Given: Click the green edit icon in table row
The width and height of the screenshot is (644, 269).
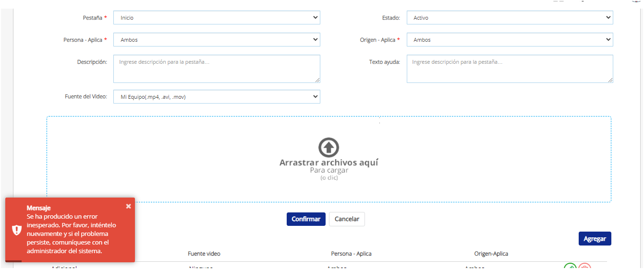Looking at the screenshot, I should [x=570, y=267].
